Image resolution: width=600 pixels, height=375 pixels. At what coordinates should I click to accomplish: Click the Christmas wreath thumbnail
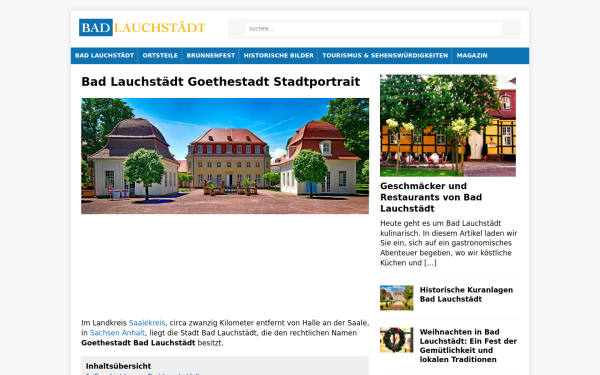(x=396, y=340)
